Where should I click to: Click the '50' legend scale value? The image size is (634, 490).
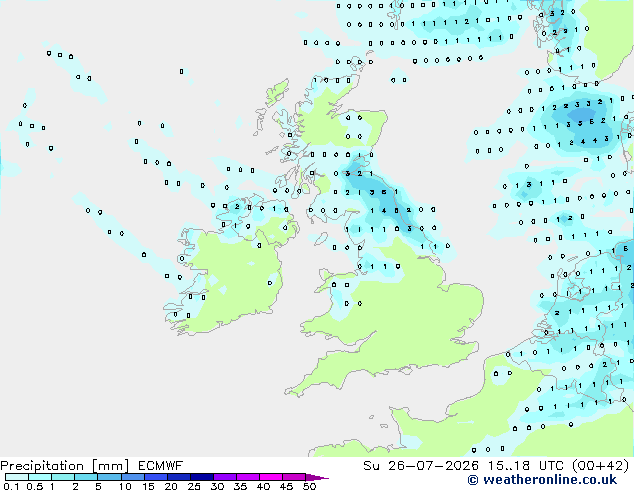309,486
